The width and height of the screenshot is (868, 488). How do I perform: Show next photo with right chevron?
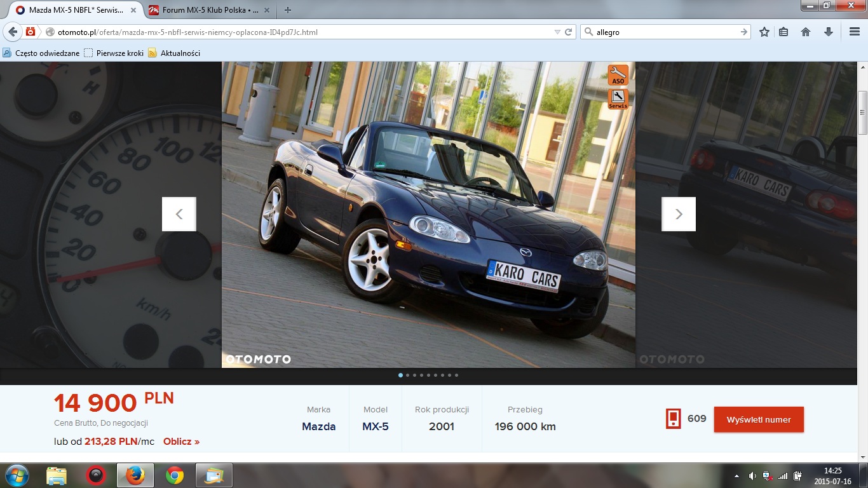point(679,214)
